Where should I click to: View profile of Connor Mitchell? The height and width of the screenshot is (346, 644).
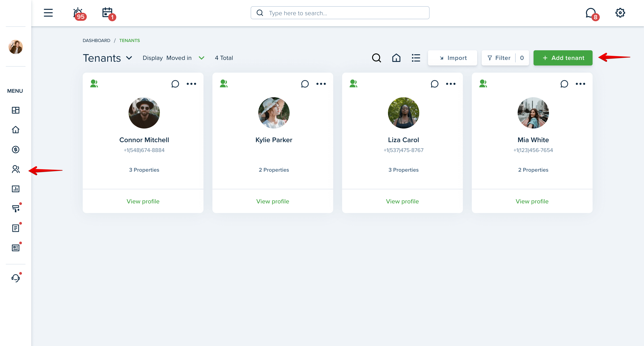pyautogui.click(x=143, y=201)
